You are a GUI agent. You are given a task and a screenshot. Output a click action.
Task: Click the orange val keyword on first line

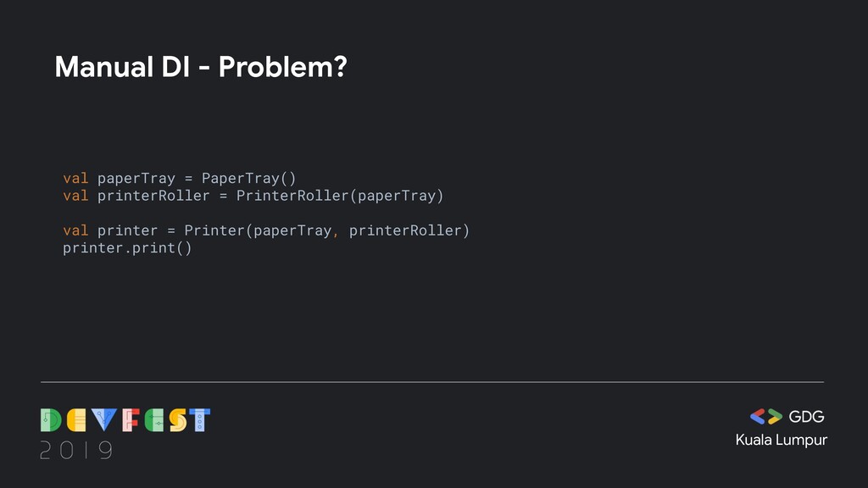(x=75, y=178)
